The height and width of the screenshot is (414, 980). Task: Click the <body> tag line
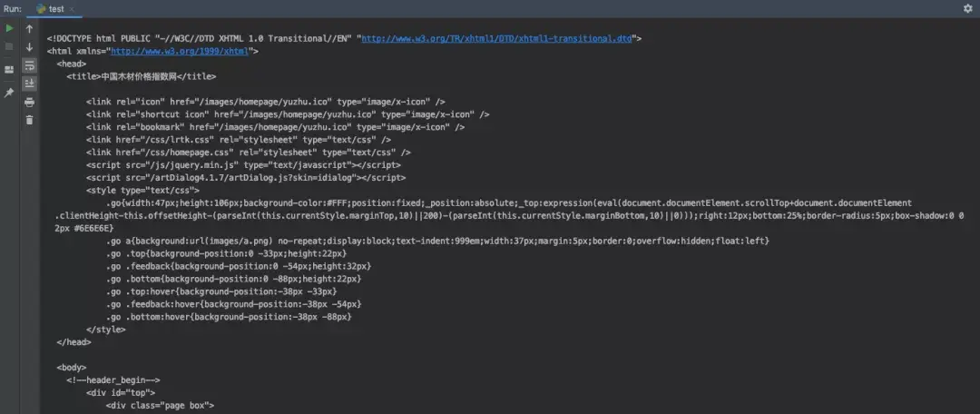coord(72,367)
